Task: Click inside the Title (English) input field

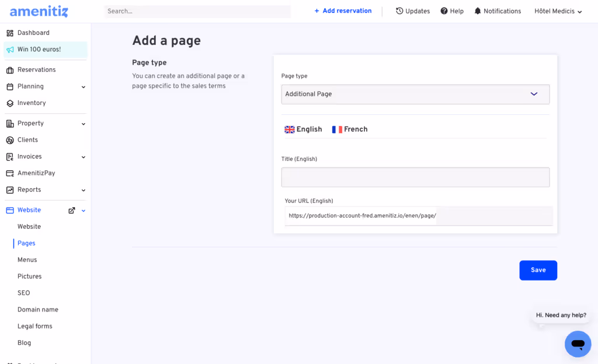Action: point(415,177)
